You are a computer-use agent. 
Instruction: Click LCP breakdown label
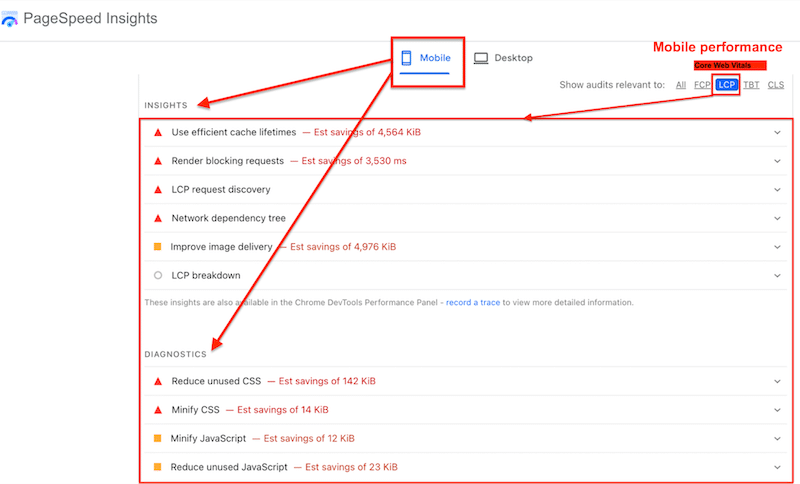[x=206, y=275]
